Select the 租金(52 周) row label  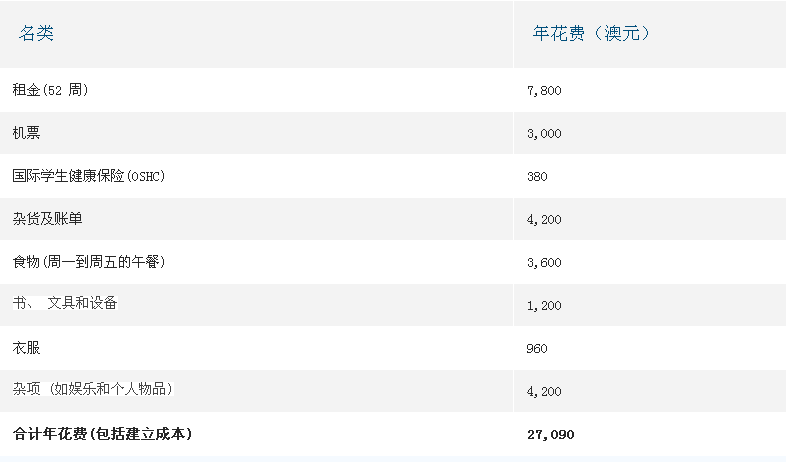click(x=50, y=90)
